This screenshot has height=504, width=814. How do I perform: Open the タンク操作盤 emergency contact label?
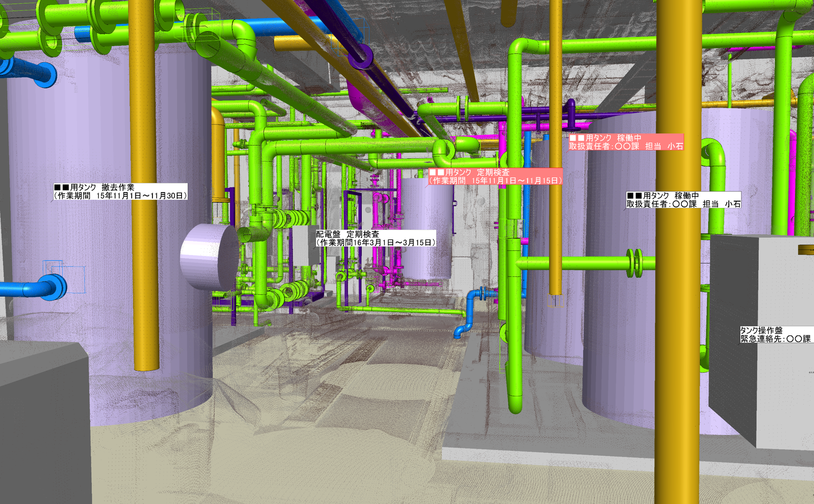775,335
